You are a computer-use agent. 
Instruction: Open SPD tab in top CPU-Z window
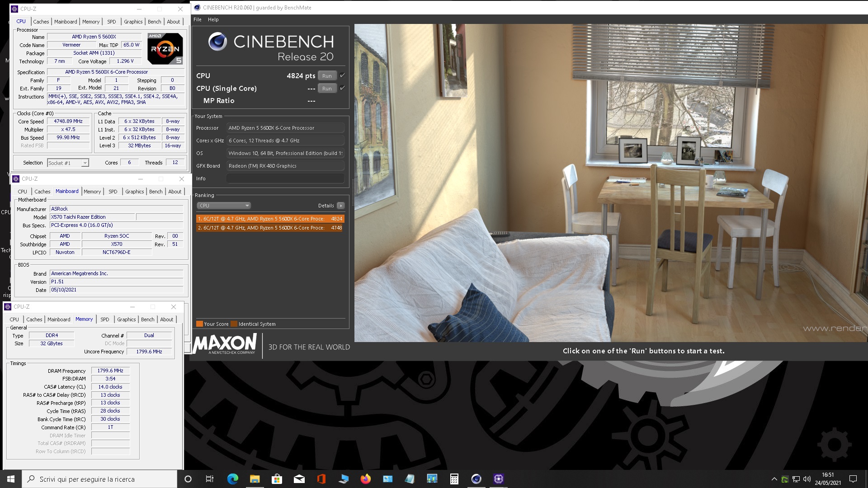(112, 22)
